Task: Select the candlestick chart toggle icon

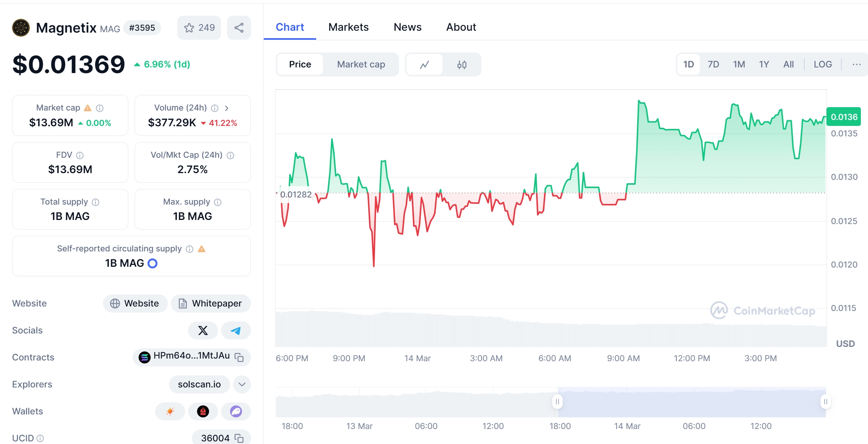Action: (x=462, y=64)
